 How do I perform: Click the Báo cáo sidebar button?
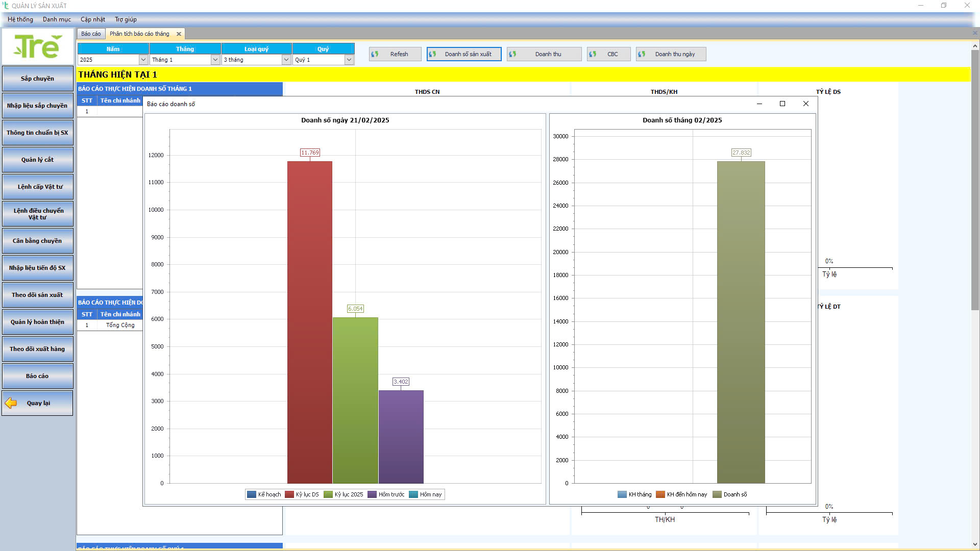coord(38,376)
